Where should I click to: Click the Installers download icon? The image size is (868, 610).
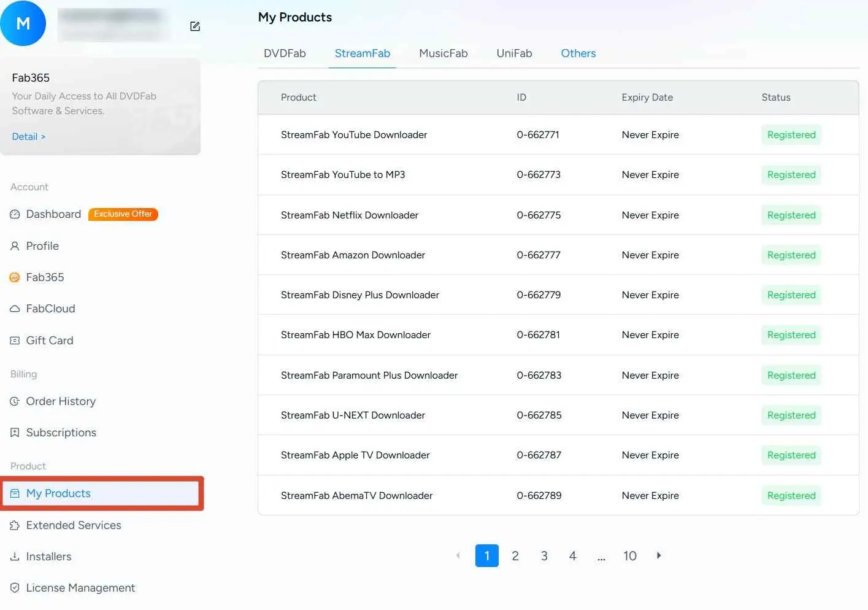tap(15, 557)
